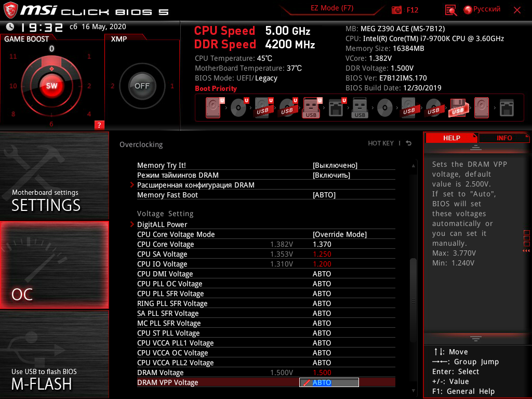Click the MSI dragon shield logo
532x399 pixels.
pyautogui.click(x=10, y=10)
